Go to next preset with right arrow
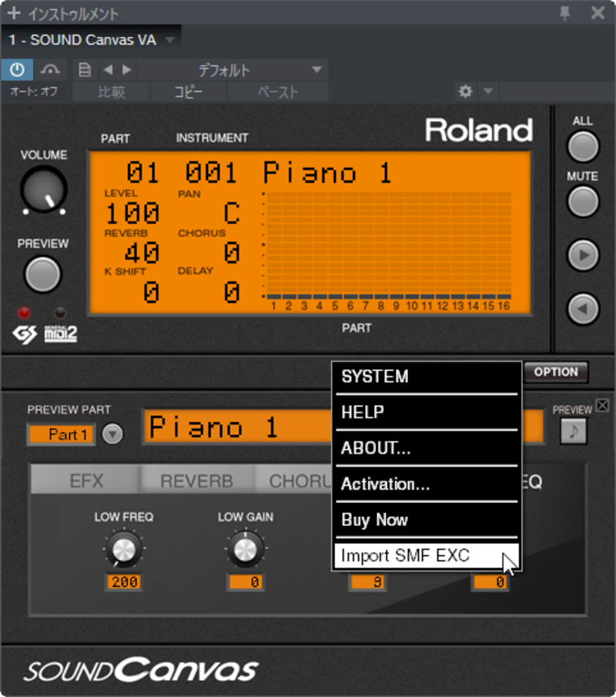616x697 pixels. coord(127,70)
